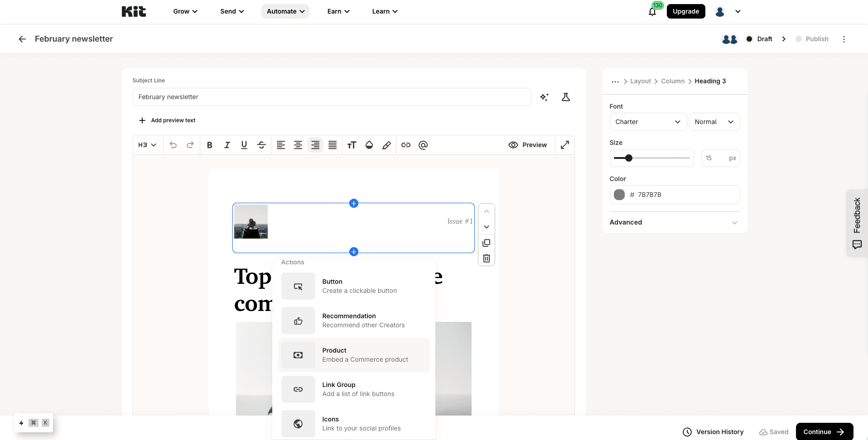The width and height of the screenshot is (868, 440).
Task: Align text left
Action: tap(281, 145)
